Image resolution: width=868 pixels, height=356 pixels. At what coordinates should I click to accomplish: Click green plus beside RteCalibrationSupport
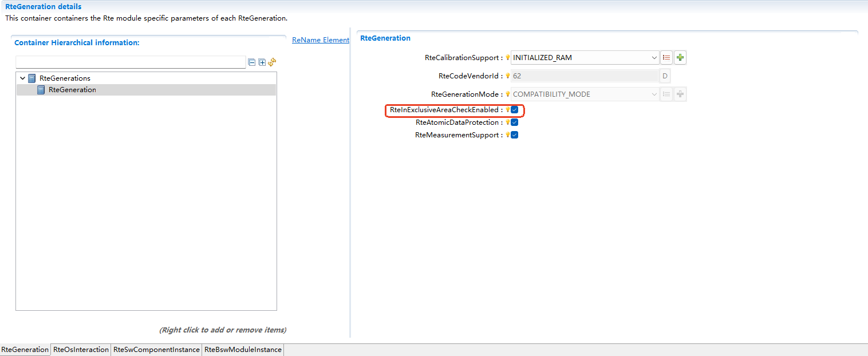[x=680, y=57]
